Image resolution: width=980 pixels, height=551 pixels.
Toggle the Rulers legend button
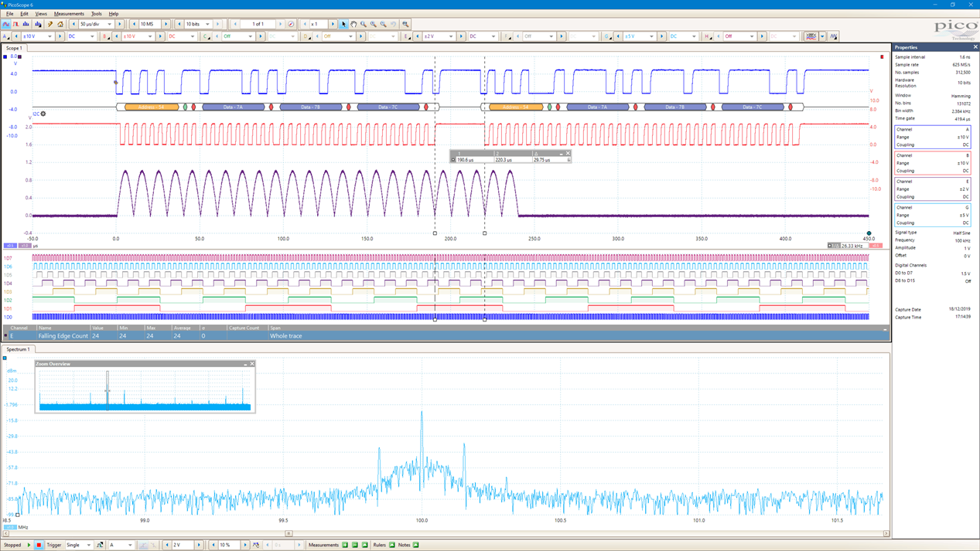392,545
